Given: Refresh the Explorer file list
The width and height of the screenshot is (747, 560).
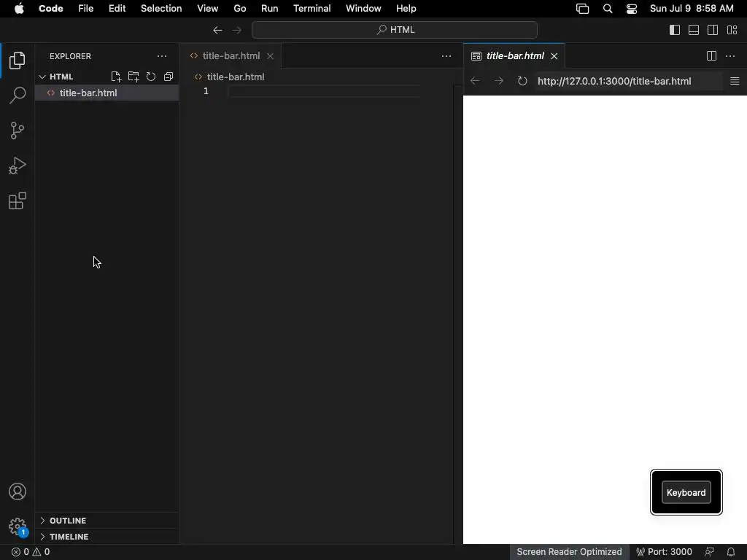Looking at the screenshot, I should (151, 77).
